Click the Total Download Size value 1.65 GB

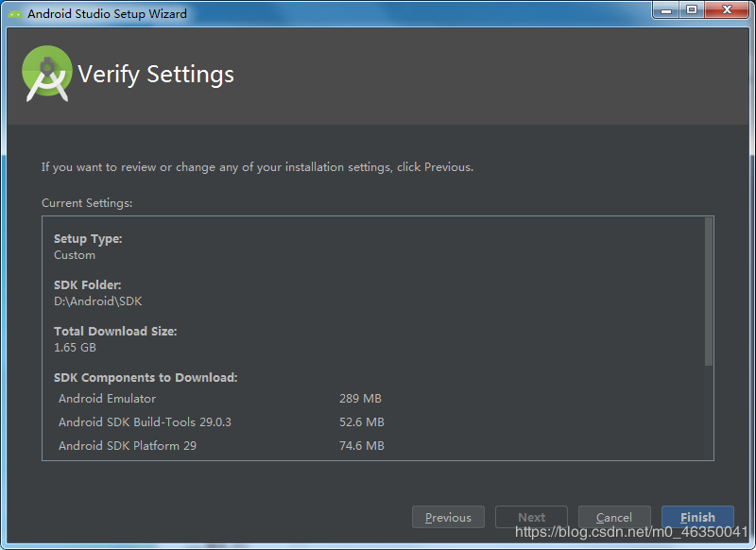(x=75, y=348)
